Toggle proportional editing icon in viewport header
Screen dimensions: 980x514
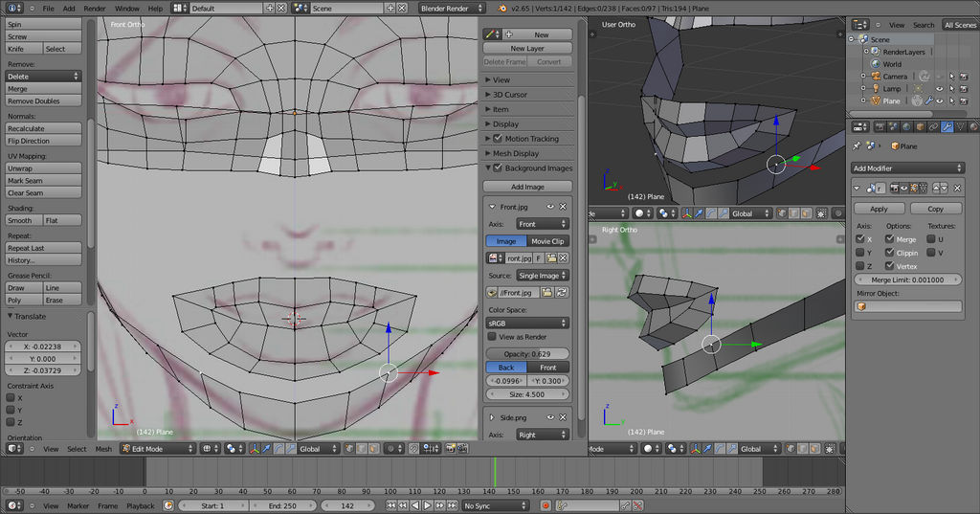[x=390, y=448]
